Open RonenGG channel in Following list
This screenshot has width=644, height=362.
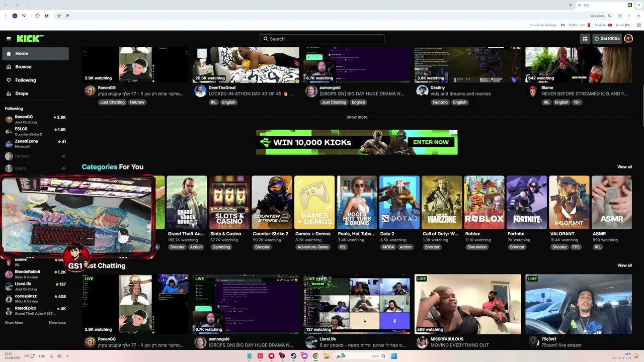click(35, 119)
